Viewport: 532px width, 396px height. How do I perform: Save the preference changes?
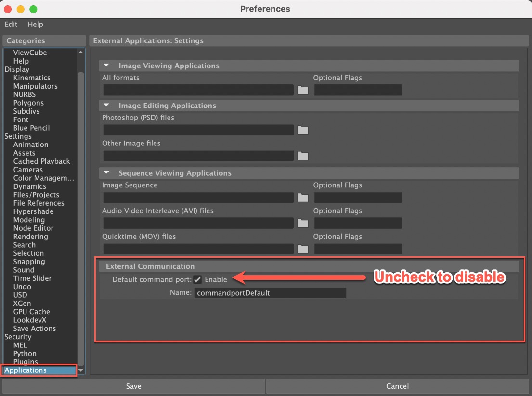pos(134,386)
